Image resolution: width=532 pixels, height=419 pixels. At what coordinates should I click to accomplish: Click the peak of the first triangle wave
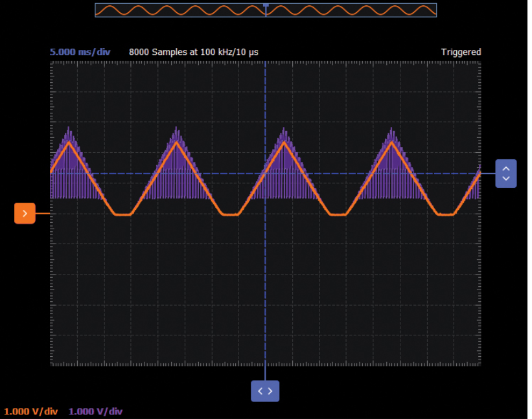click(69, 141)
